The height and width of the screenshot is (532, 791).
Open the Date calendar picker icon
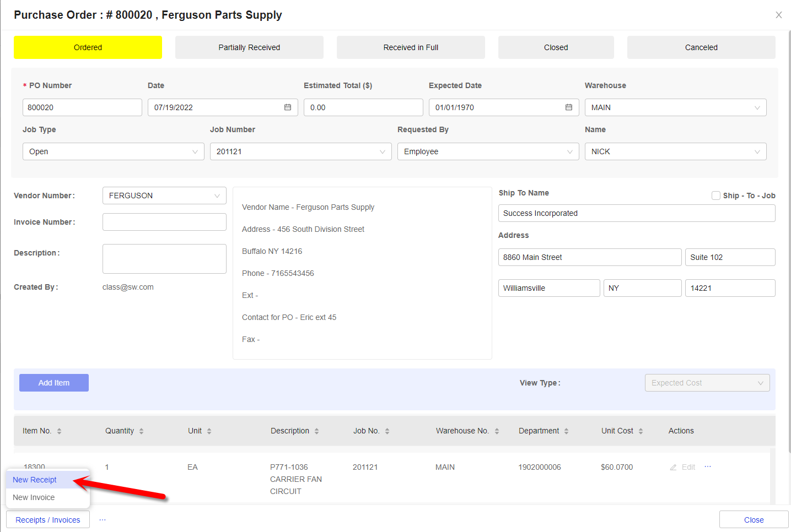(x=288, y=107)
